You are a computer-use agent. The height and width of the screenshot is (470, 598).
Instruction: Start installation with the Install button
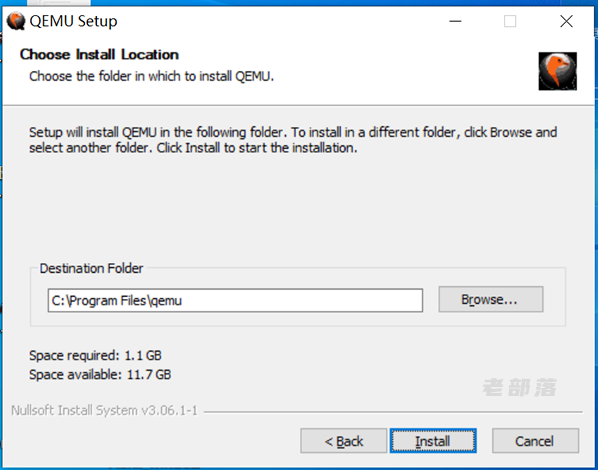(433, 441)
